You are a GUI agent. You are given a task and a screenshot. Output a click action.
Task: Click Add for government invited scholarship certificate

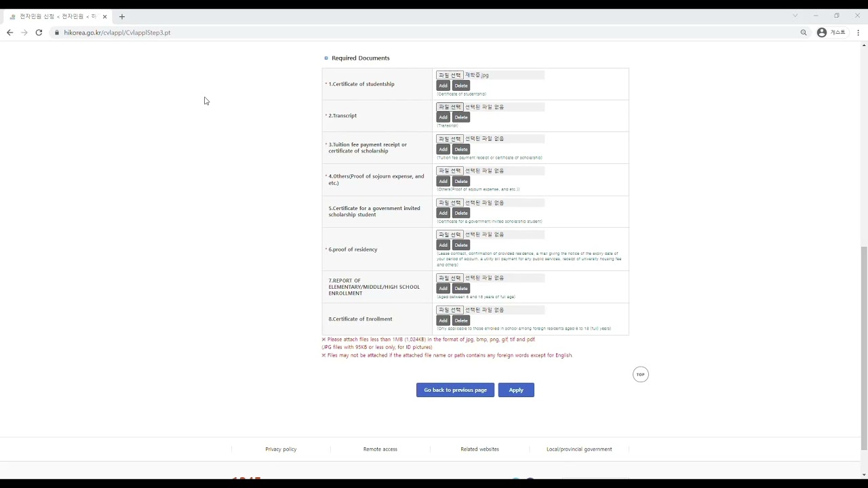coord(443,213)
